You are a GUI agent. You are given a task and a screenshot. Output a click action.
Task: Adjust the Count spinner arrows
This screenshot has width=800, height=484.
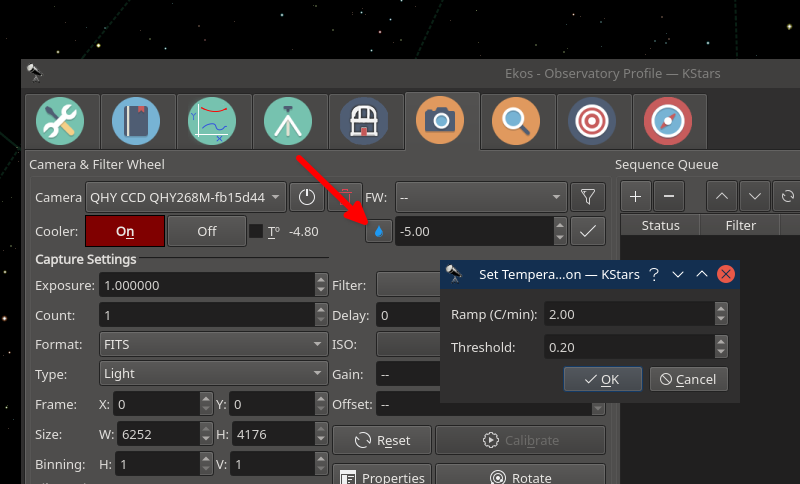pyautogui.click(x=321, y=315)
